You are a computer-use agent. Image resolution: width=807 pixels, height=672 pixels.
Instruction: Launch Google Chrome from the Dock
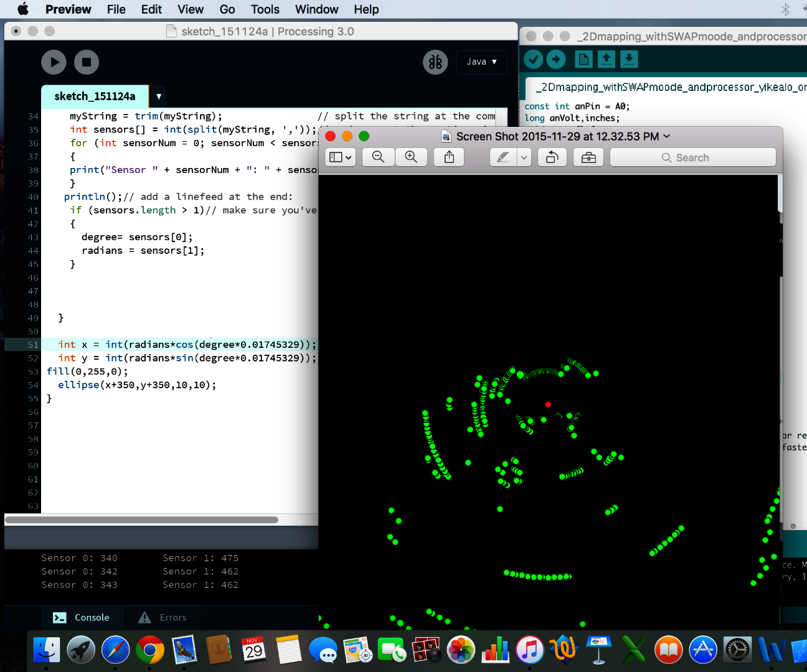[x=149, y=650]
